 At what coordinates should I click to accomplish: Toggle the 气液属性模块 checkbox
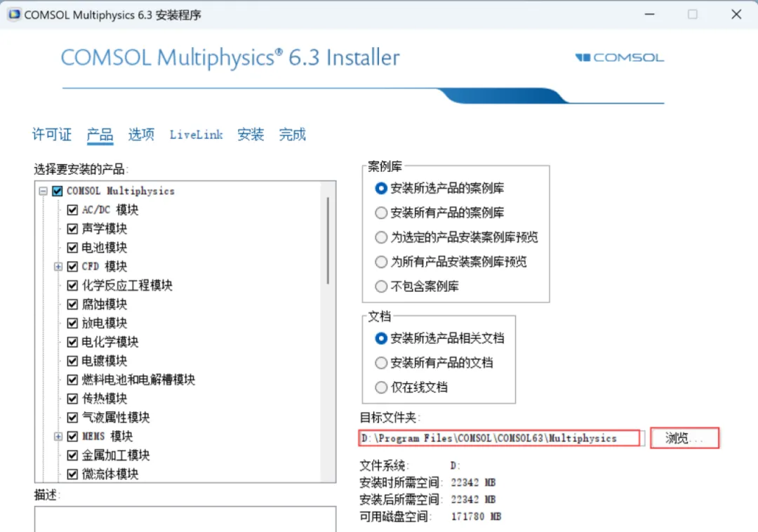pyautogui.click(x=72, y=417)
